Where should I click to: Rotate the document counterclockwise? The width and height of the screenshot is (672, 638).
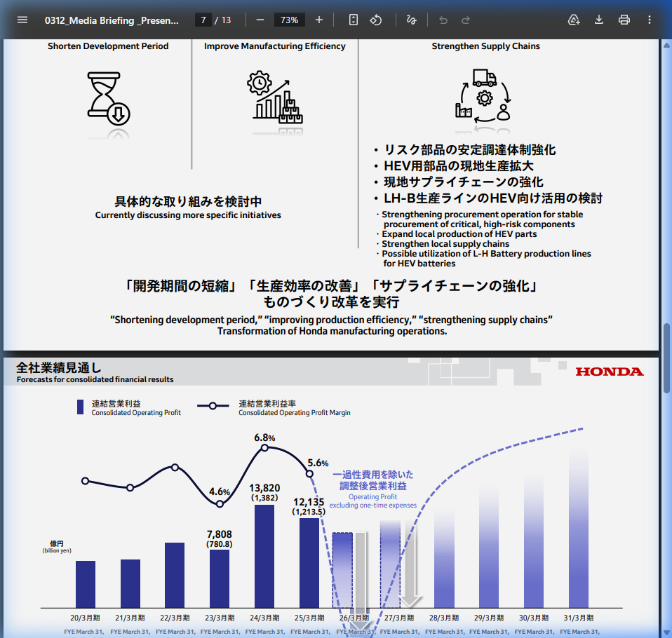(376, 20)
